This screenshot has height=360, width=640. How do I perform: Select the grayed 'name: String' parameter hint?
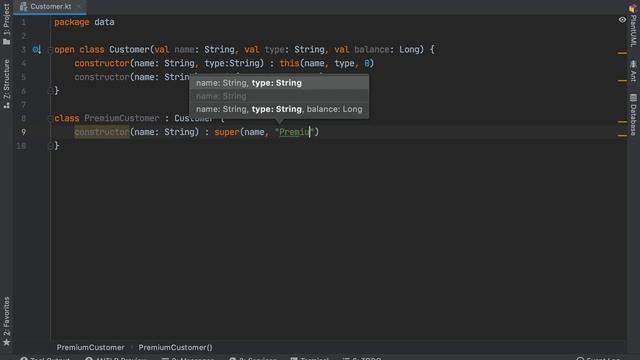[279, 96]
